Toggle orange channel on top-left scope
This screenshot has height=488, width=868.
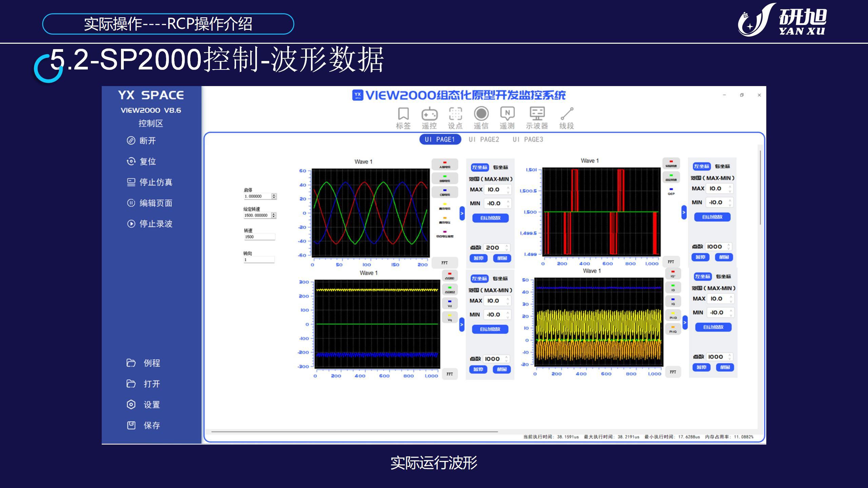pyautogui.click(x=445, y=220)
